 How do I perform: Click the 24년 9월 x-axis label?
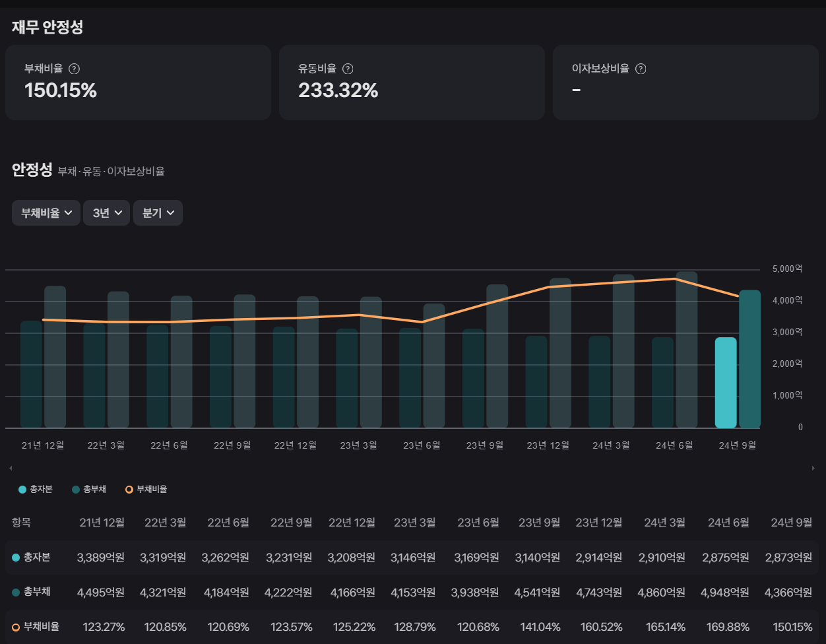(738, 445)
